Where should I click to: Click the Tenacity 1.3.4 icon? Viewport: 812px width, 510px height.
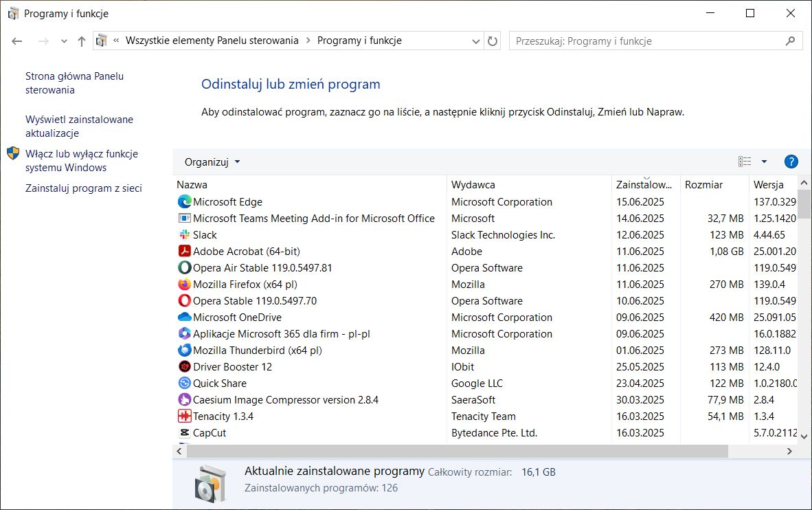coord(184,417)
